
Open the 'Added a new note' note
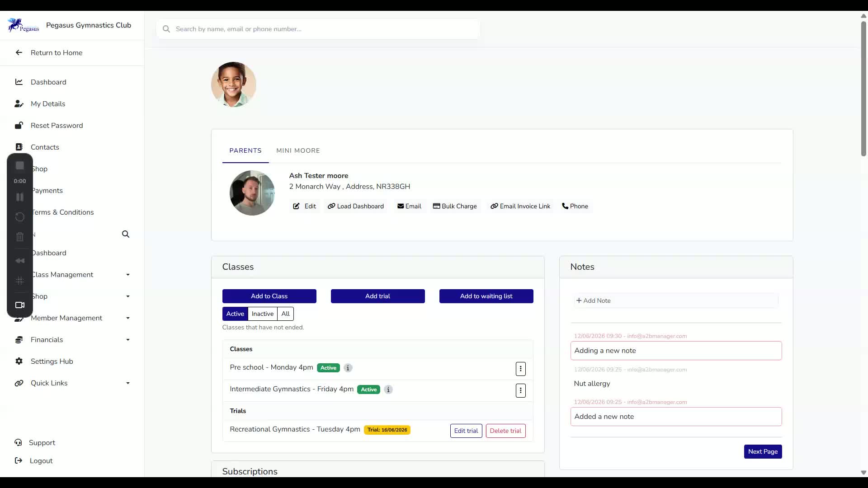pyautogui.click(x=676, y=417)
